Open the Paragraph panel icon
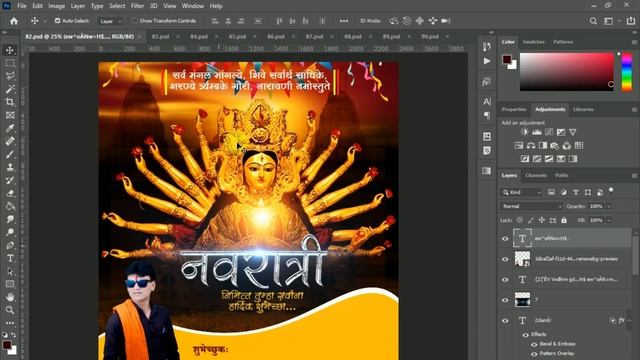The image size is (640, 360). pos(487,116)
